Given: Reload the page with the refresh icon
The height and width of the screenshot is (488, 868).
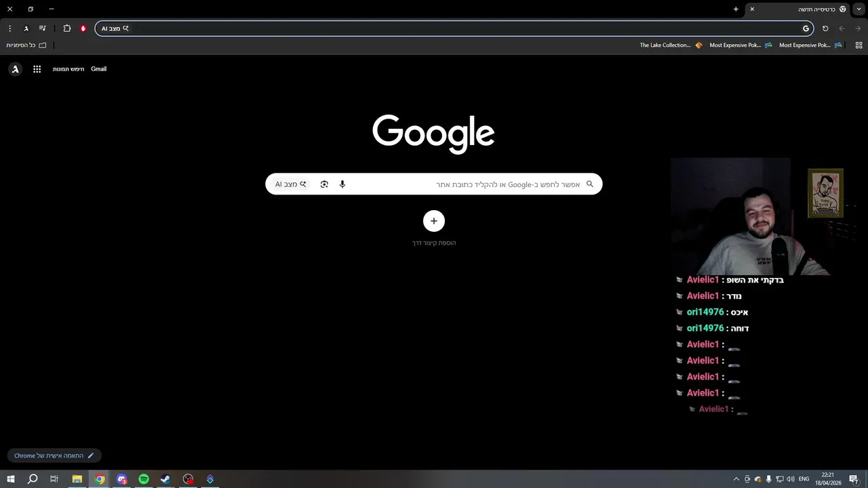Looking at the screenshot, I should (825, 28).
